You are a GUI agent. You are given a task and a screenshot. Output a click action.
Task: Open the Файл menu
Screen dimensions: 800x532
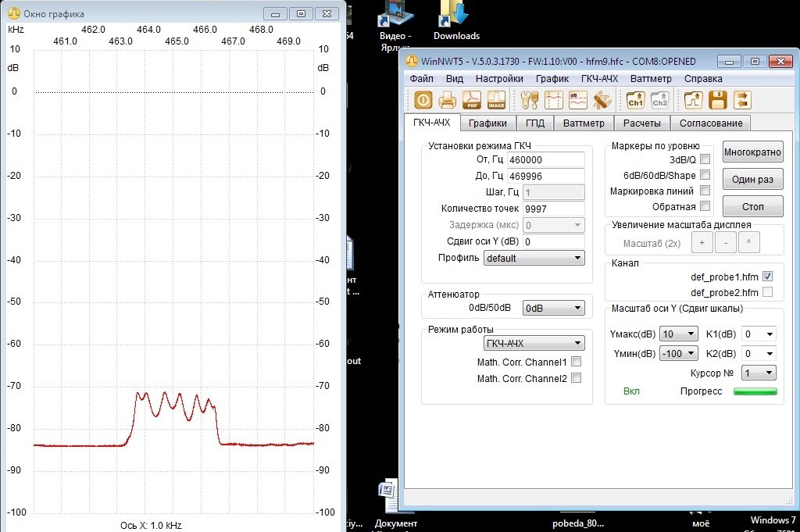click(421, 79)
